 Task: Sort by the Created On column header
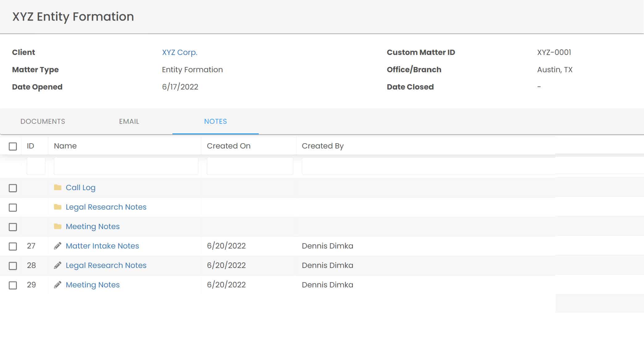coord(229,146)
